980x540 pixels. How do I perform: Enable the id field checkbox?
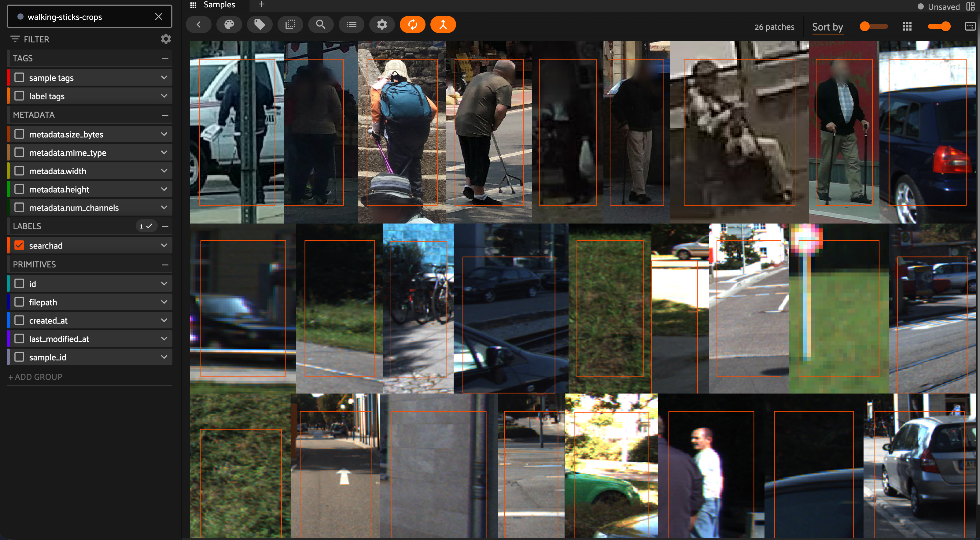[19, 283]
